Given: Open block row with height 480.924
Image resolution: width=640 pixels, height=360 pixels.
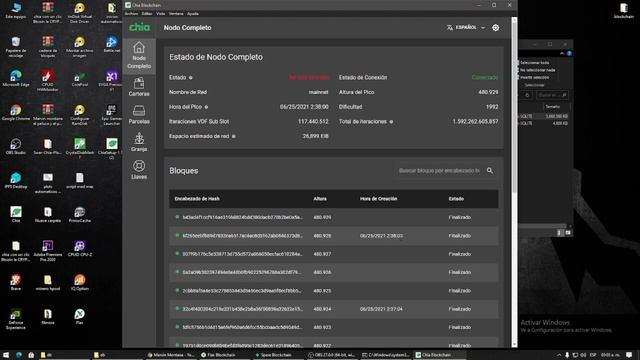Looking at the screenshot, I should click(x=333, y=309).
